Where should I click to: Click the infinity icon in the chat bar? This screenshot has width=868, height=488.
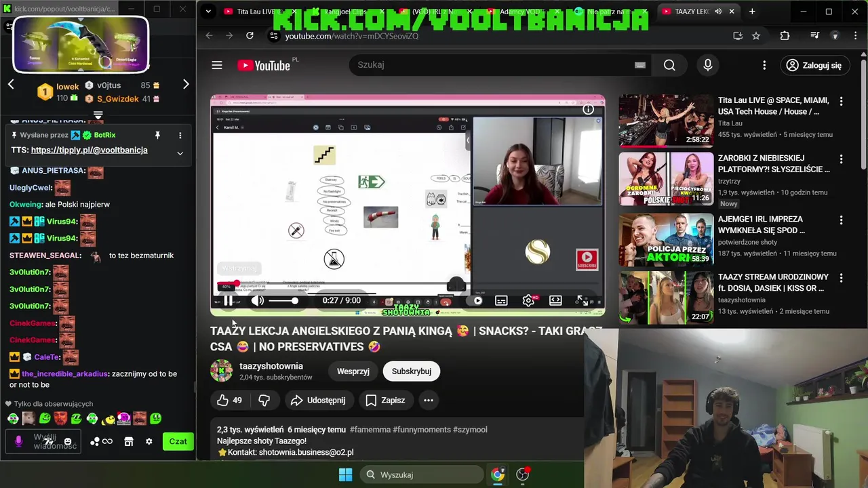click(x=107, y=441)
